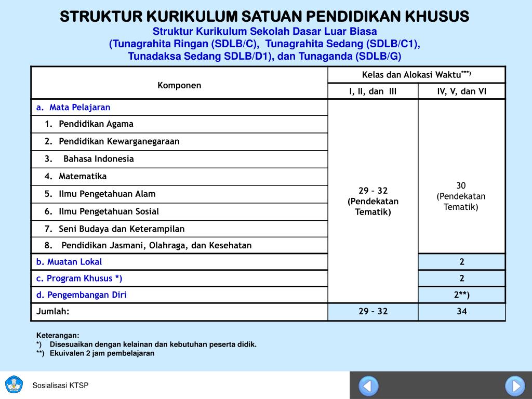Go to the next slide arrow button

coord(515,386)
